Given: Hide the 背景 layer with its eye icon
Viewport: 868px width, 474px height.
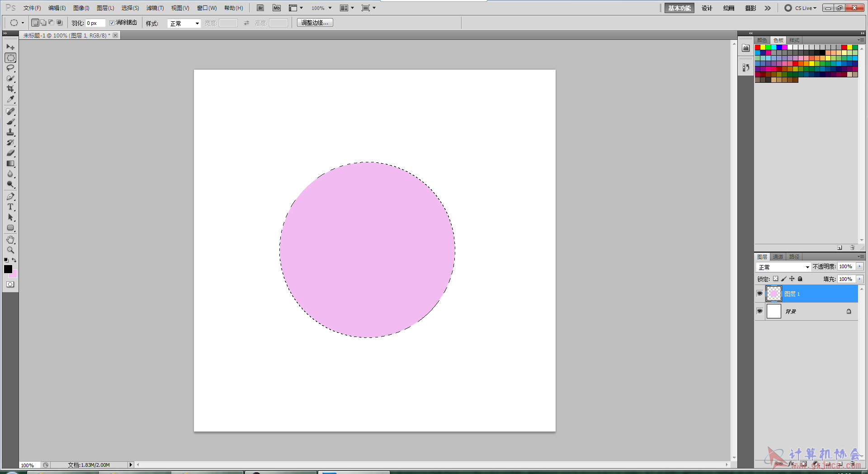Looking at the screenshot, I should point(759,311).
